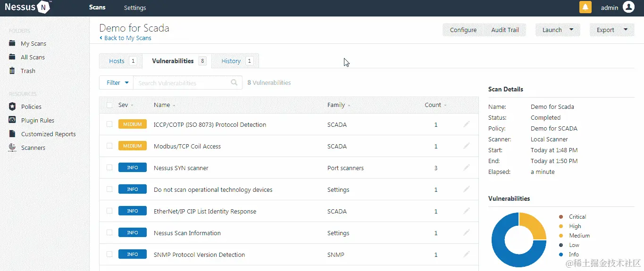Open EtherNet/IP CIP List Identity Response
The image size is (644, 271).
pyautogui.click(x=205, y=211)
